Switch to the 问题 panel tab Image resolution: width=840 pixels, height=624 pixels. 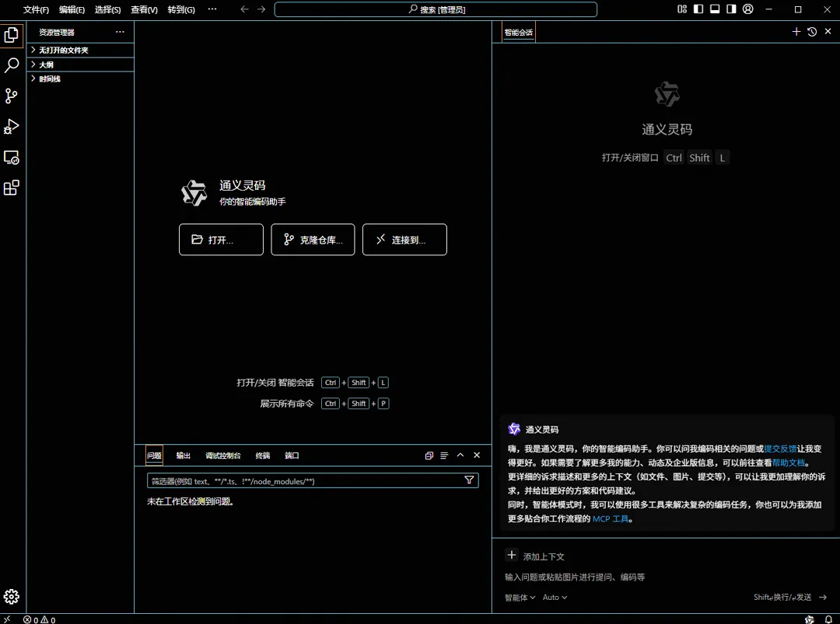click(x=154, y=456)
